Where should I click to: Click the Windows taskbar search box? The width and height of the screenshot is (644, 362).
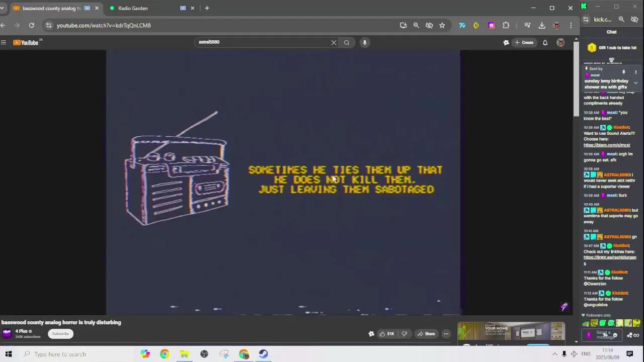click(78, 354)
